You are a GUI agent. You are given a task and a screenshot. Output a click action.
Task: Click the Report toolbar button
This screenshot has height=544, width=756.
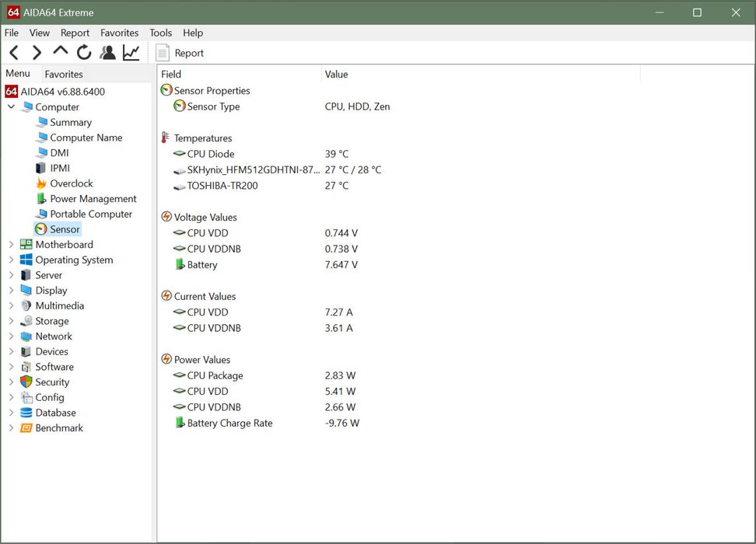click(180, 53)
